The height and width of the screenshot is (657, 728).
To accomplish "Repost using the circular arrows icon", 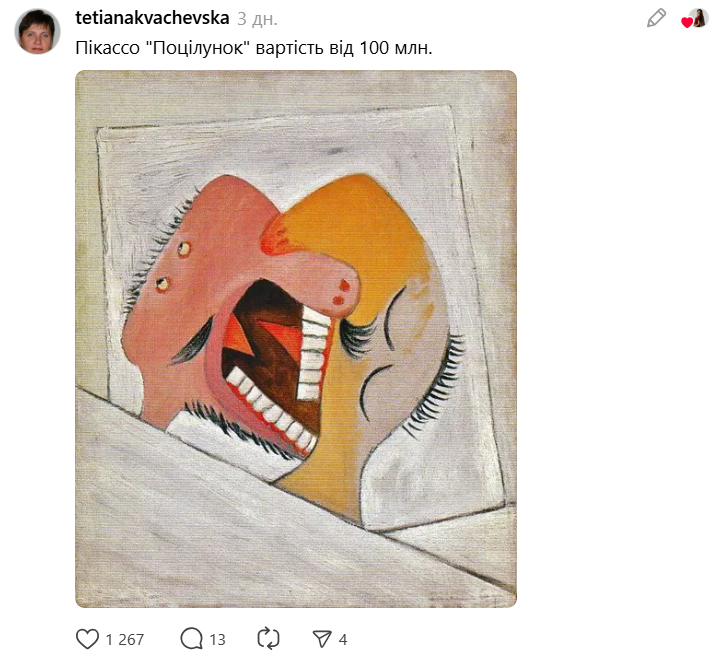I will [x=268, y=639].
